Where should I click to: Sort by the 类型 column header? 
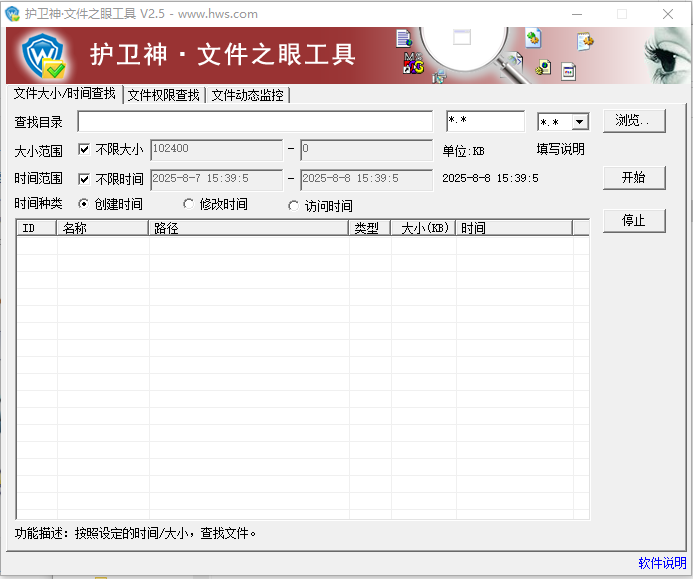[370, 228]
